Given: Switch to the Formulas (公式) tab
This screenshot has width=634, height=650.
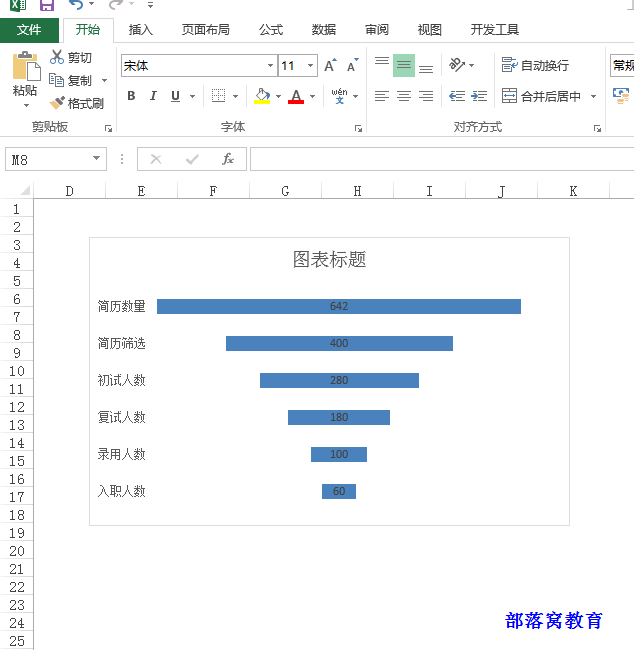Looking at the screenshot, I should 271,30.
